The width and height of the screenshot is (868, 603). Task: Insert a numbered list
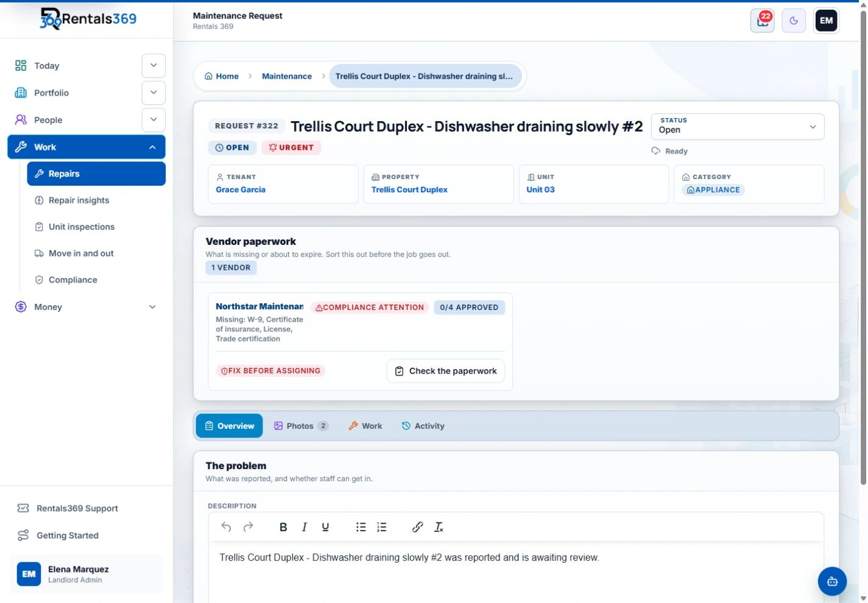click(381, 527)
